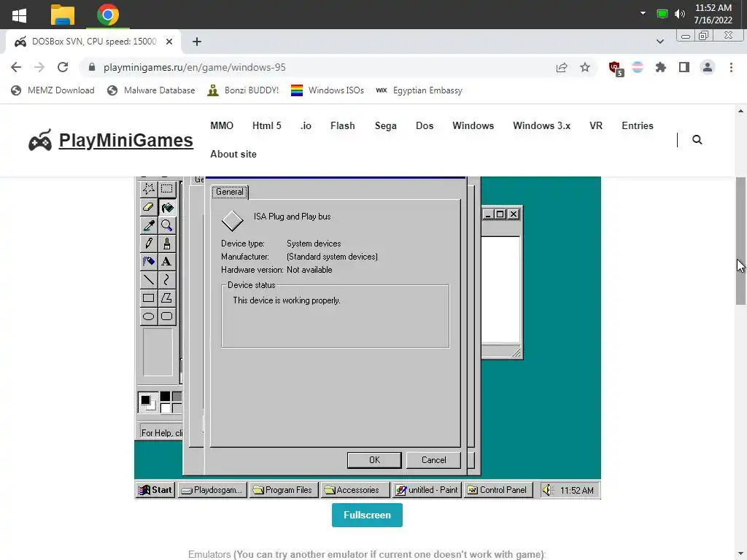The height and width of the screenshot is (560, 747).
Task: Switch to Accessories taskbar button
Action: pyautogui.click(x=355, y=490)
